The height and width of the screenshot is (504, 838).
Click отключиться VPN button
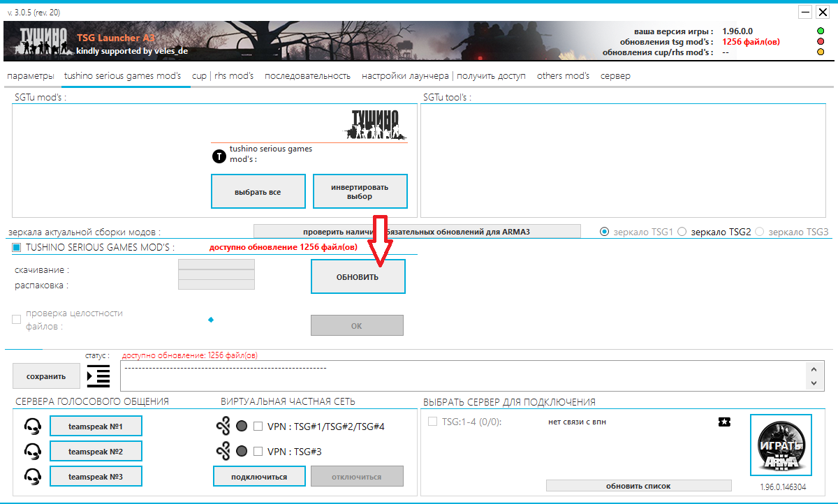coord(357,477)
